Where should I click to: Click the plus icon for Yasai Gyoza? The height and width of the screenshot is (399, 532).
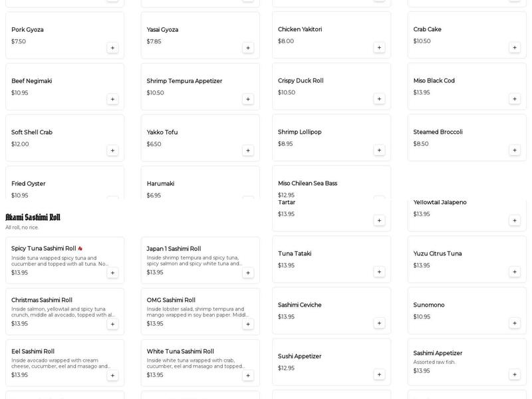point(248,48)
